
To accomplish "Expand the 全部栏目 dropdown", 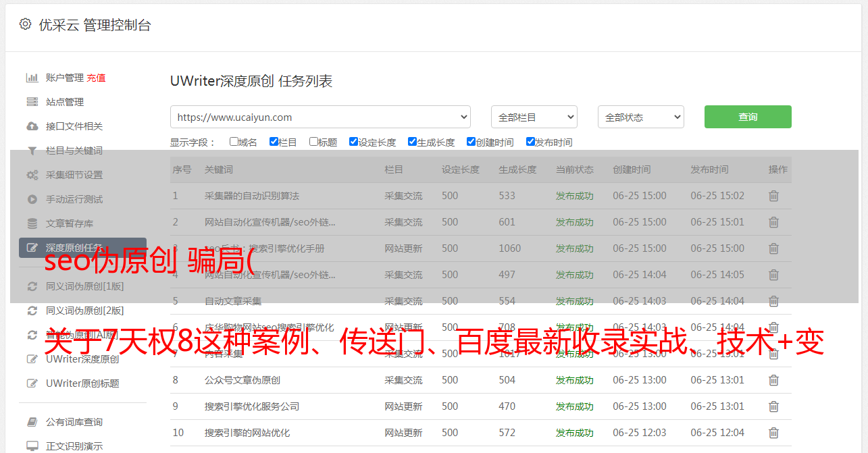I will (534, 117).
